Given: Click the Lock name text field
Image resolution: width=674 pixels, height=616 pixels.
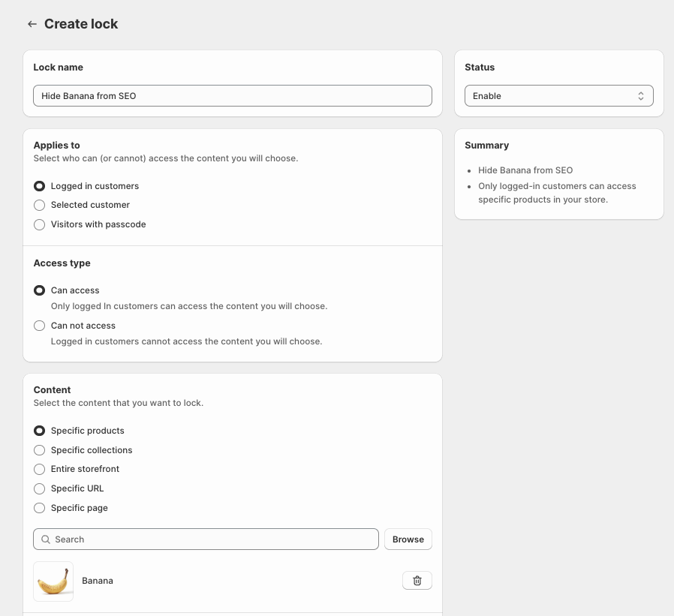Looking at the screenshot, I should click(x=233, y=95).
